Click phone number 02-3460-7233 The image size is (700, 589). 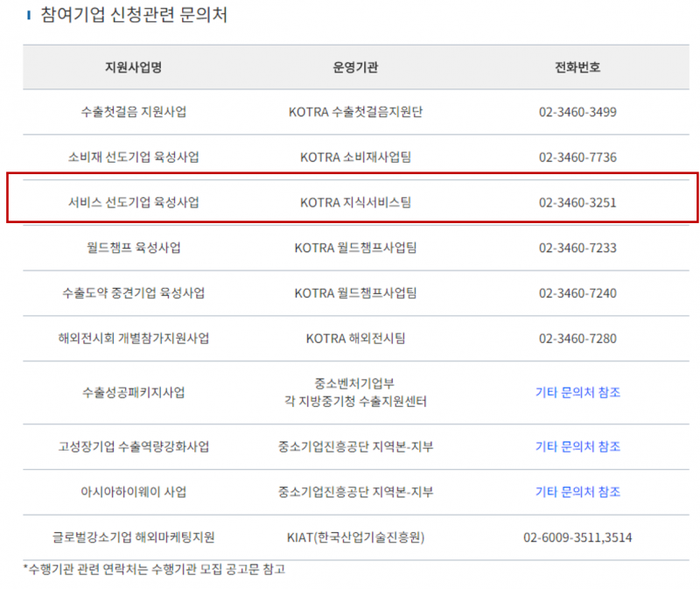coord(577,249)
